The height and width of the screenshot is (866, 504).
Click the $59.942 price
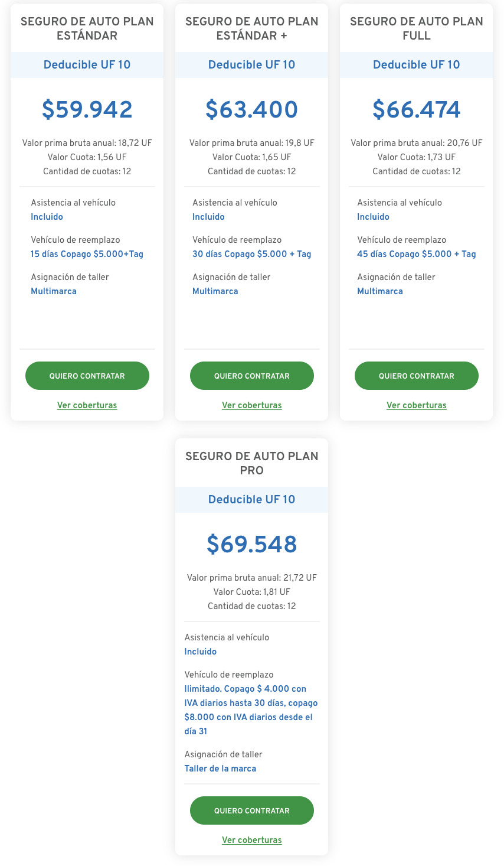[x=87, y=110]
